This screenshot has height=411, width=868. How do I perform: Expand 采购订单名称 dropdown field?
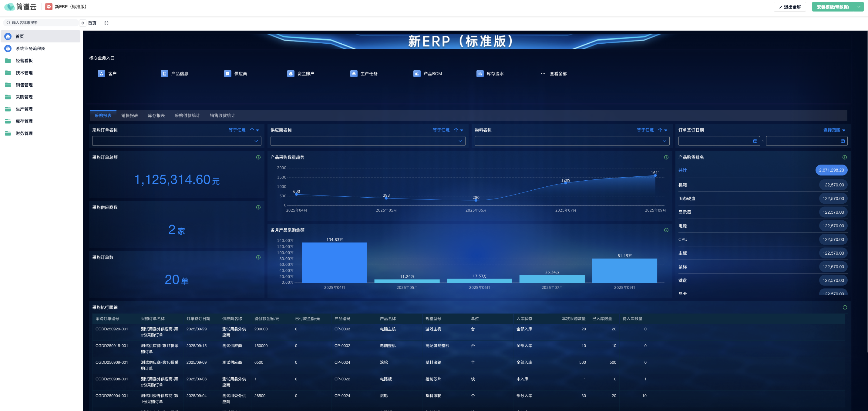(x=177, y=141)
